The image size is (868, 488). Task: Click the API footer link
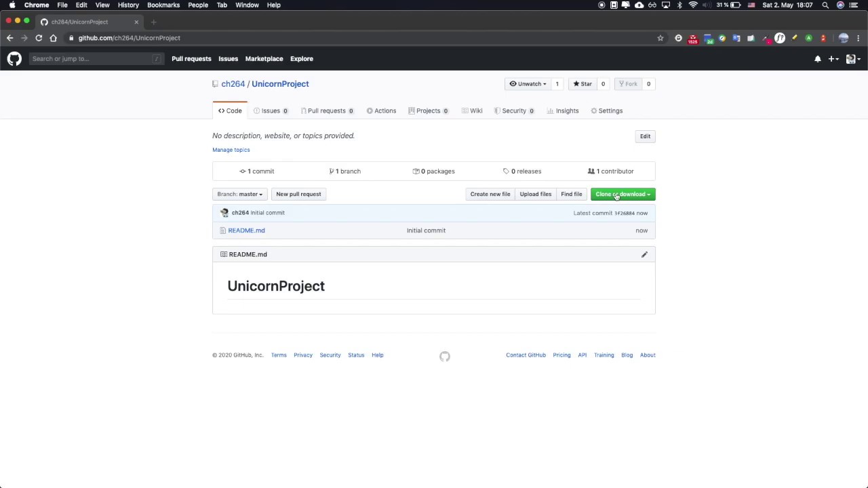pyautogui.click(x=582, y=355)
